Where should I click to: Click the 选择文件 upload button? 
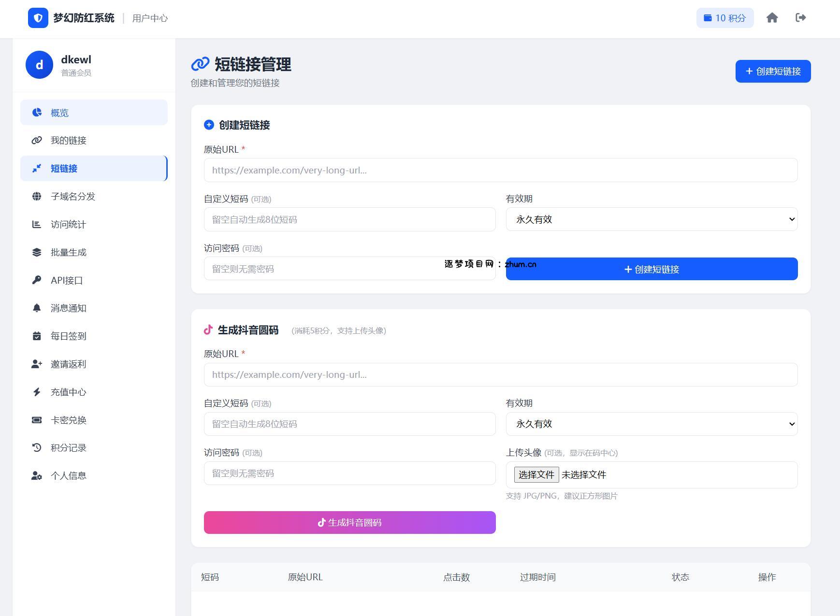point(536,475)
